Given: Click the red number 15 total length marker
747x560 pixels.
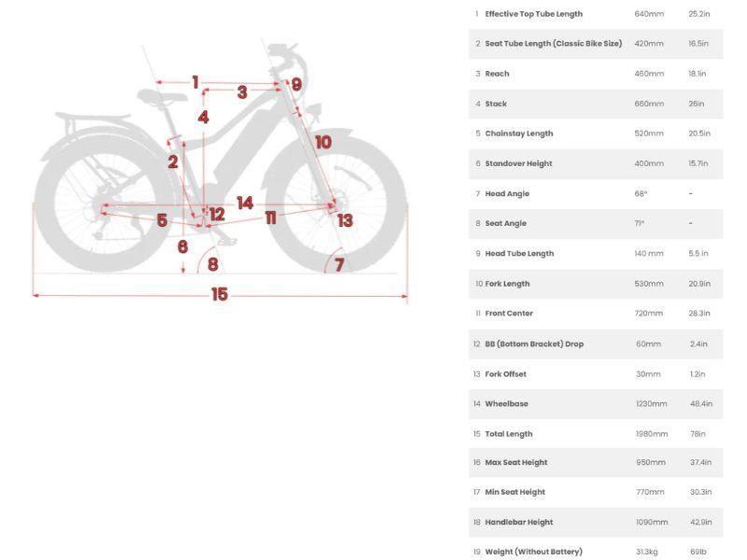Looking at the screenshot, I should coord(219,294).
